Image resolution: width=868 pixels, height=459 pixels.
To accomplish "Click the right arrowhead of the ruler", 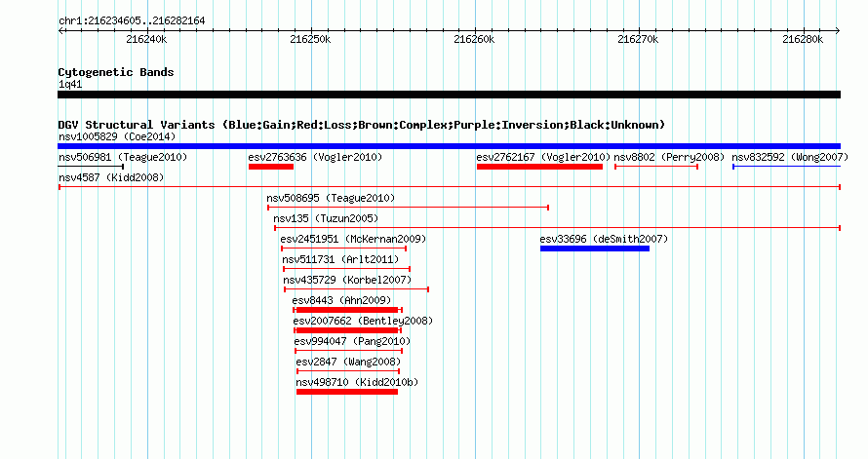I will pos(838,31).
